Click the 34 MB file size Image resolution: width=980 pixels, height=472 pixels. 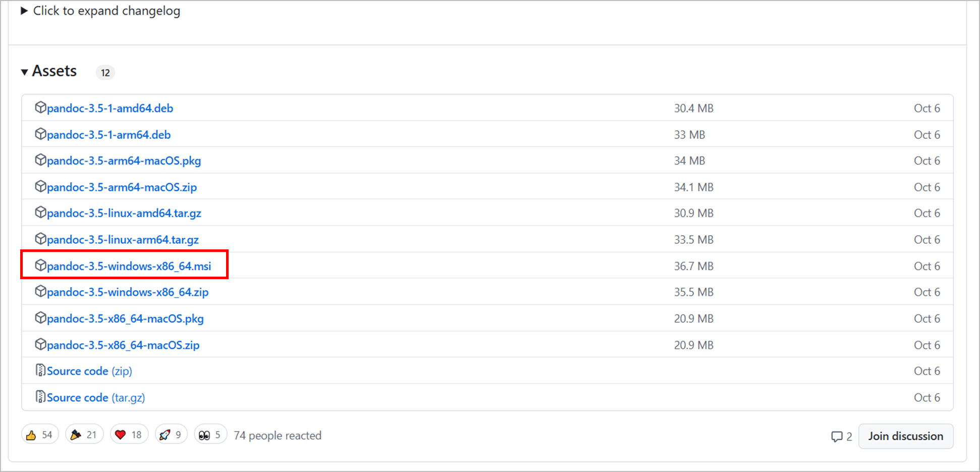tap(690, 161)
